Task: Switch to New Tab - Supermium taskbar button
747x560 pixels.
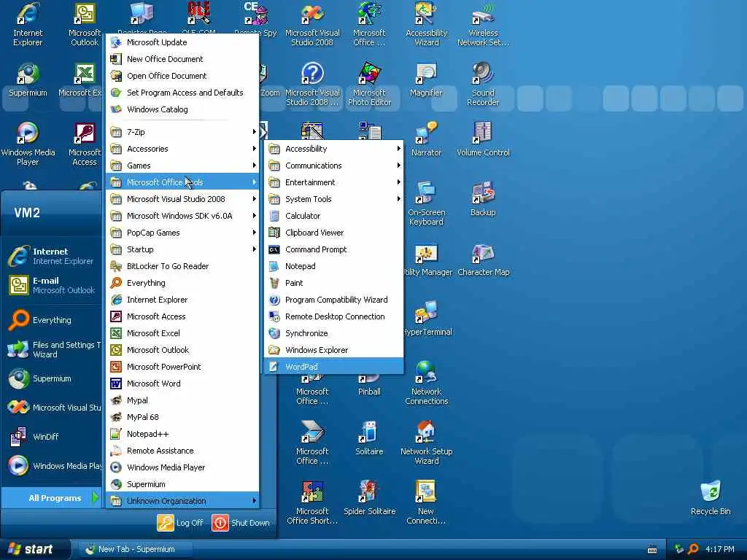Action: click(135, 549)
